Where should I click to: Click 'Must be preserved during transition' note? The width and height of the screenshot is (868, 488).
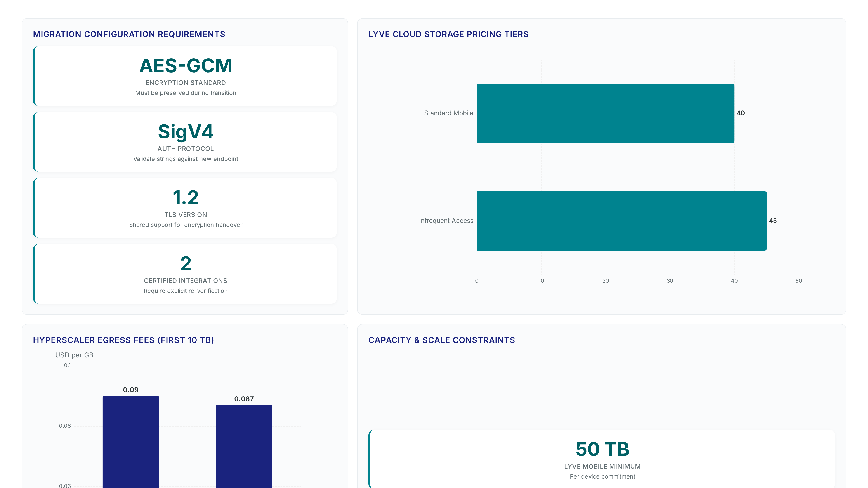[186, 93]
